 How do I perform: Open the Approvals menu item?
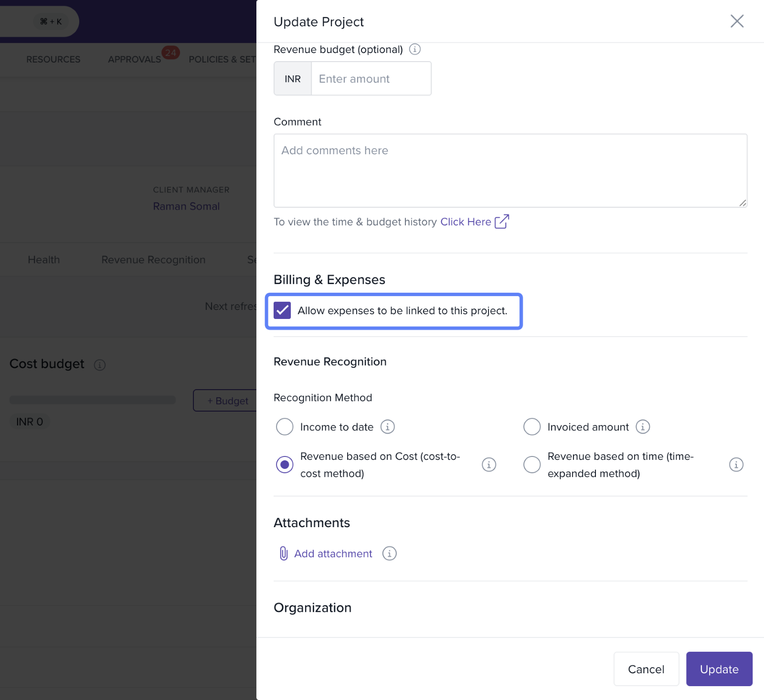[x=134, y=59]
